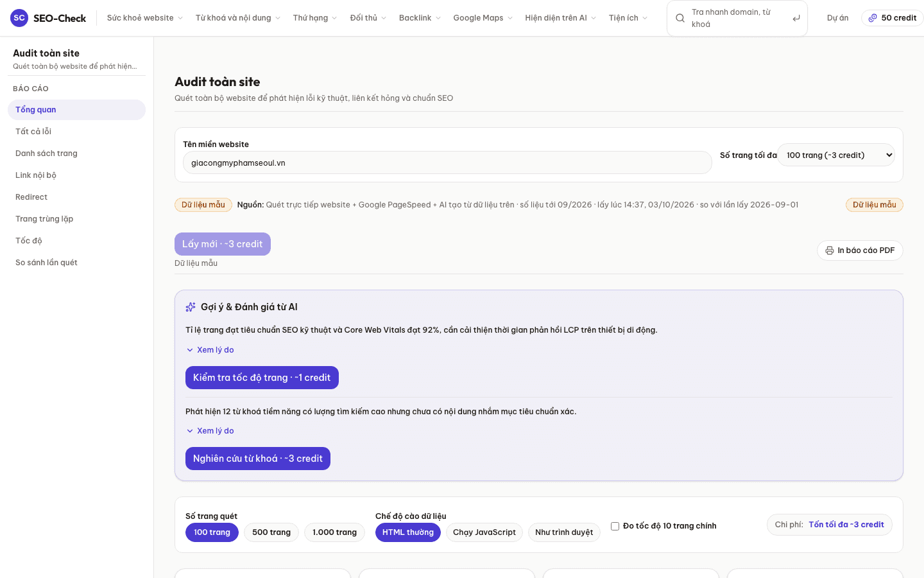Enable Đo tốc độ 10 trang chính checkbox
The image size is (924, 578).
[x=615, y=526]
